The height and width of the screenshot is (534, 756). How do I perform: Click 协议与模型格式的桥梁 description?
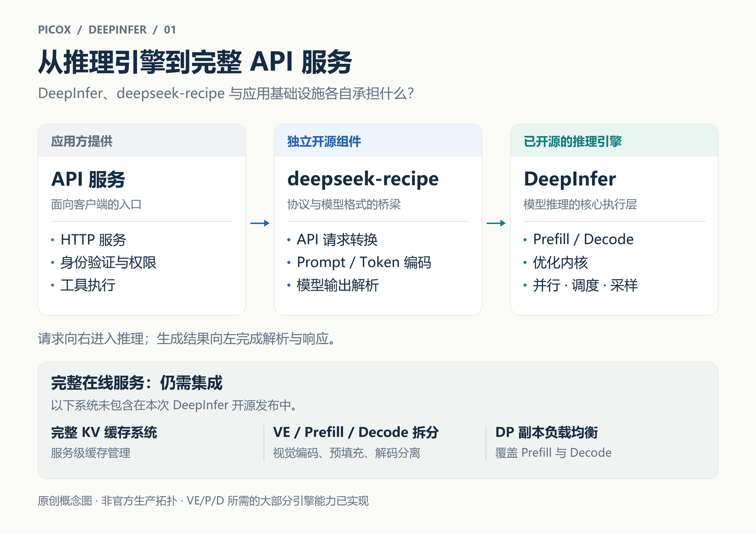point(344,204)
